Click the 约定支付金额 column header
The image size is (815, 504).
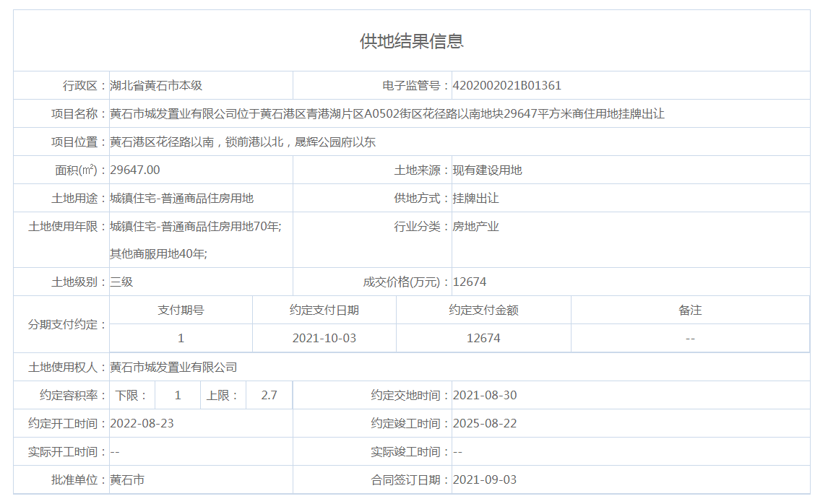click(x=483, y=310)
